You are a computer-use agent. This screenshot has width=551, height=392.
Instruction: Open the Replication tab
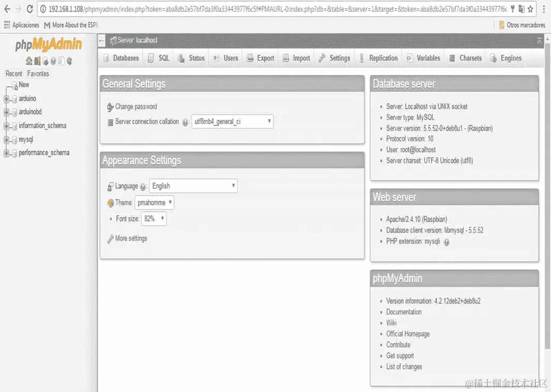[378, 58]
